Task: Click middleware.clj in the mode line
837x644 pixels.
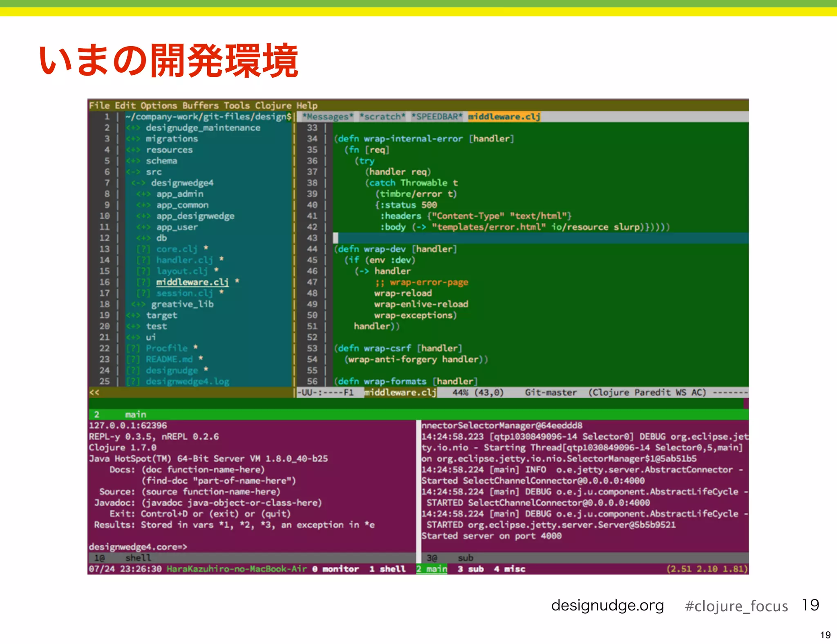Action: (400, 392)
